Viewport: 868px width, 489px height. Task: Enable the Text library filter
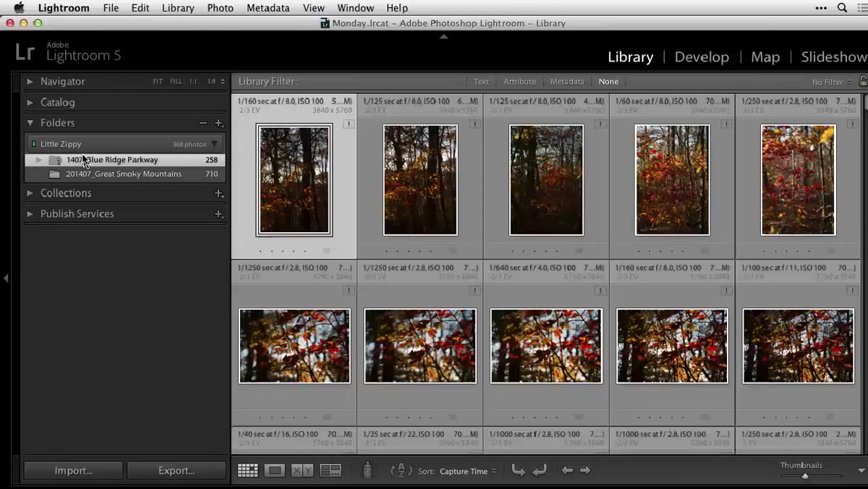coord(481,82)
